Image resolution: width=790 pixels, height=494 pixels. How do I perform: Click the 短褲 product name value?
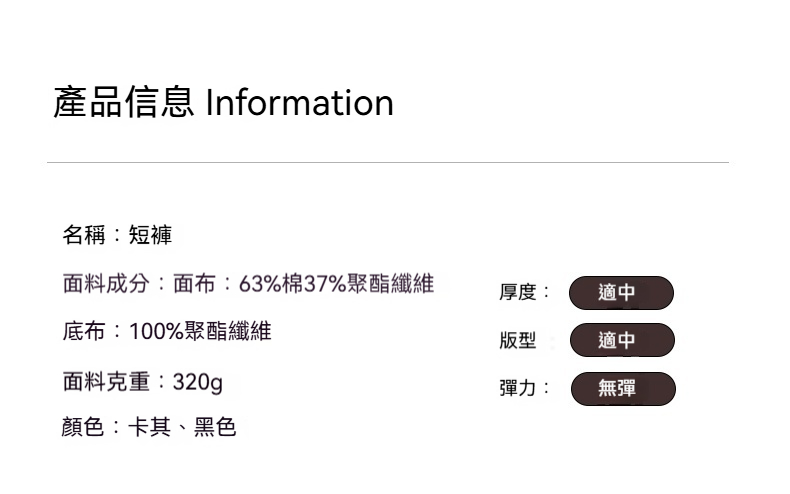click(x=150, y=235)
